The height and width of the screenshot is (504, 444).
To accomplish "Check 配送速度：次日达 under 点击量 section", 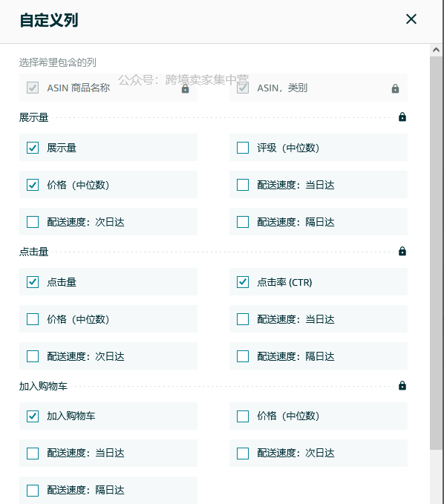I will 33,356.
